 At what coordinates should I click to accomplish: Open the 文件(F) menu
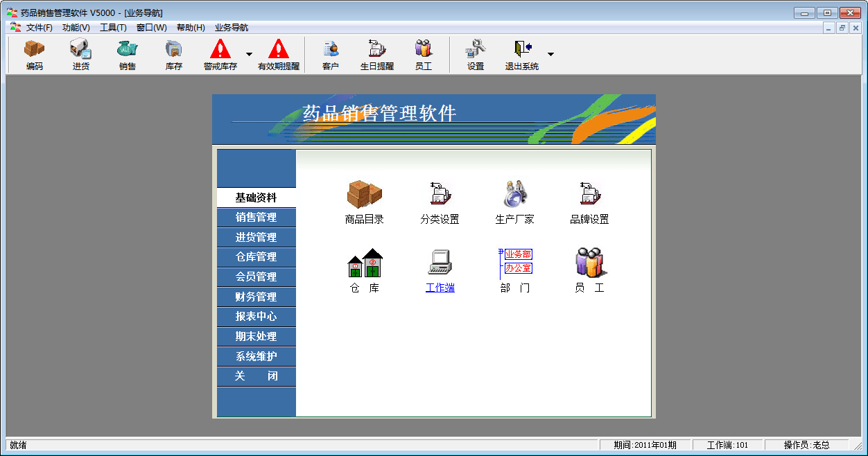(39, 28)
